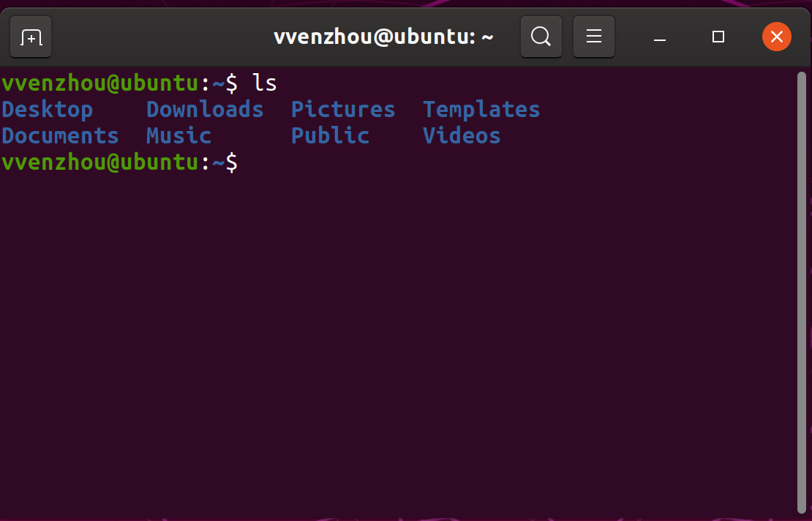This screenshot has height=521, width=812.
Task: Minimize the terminal window
Action: tap(660, 37)
